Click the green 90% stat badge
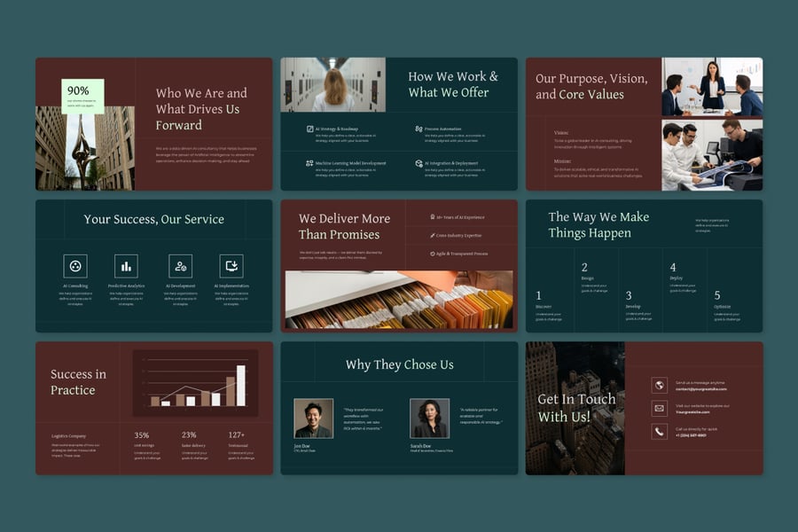Image resolution: width=798 pixels, height=532 pixels. [82, 96]
